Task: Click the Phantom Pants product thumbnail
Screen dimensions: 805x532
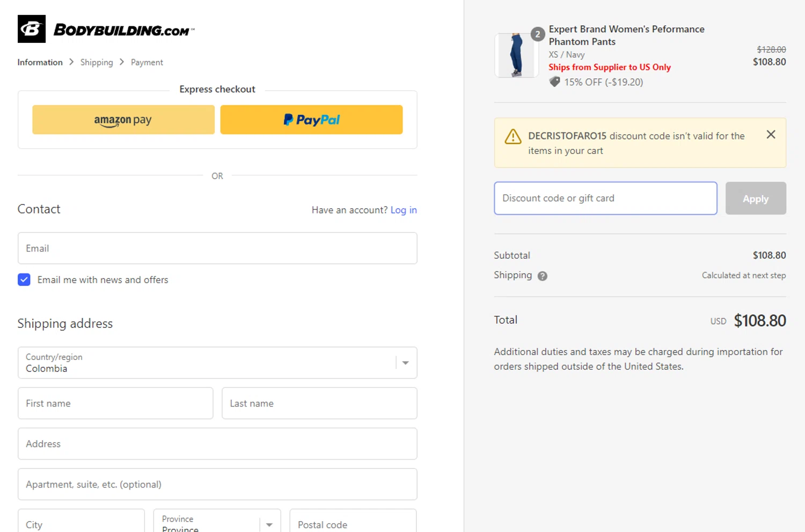Action: 516,55
